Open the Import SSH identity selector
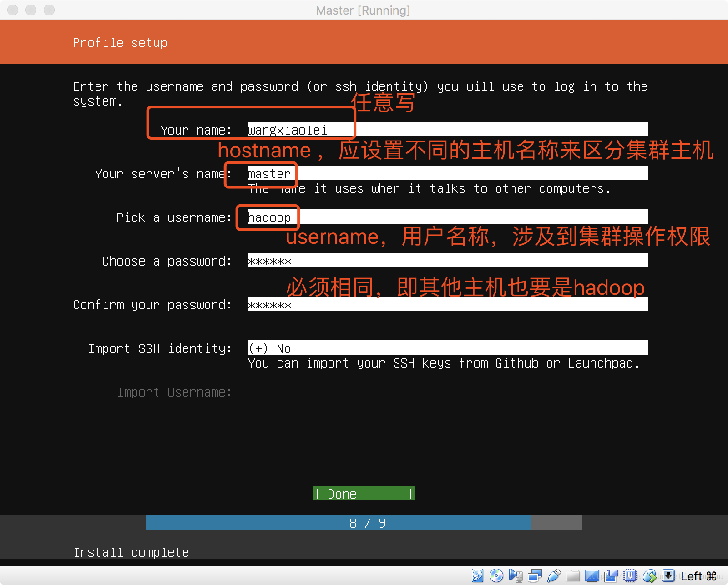 (x=447, y=348)
